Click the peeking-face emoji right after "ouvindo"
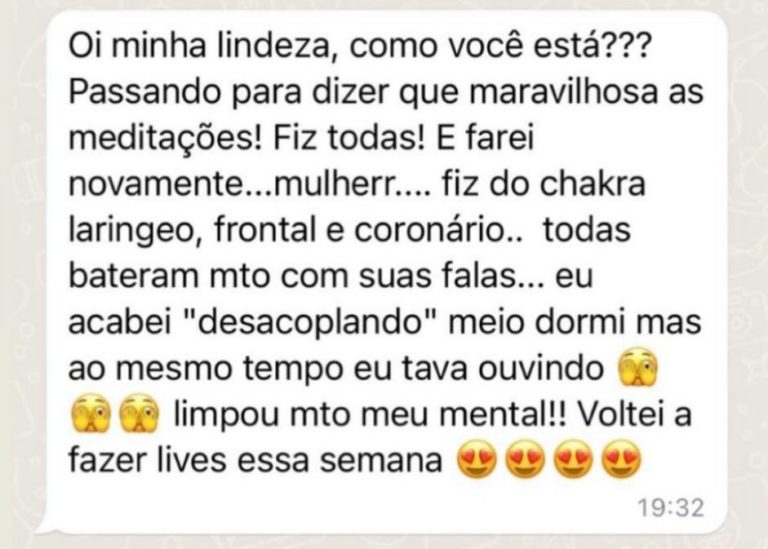Screen dimensions: 768x549 pyautogui.click(x=638, y=369)
